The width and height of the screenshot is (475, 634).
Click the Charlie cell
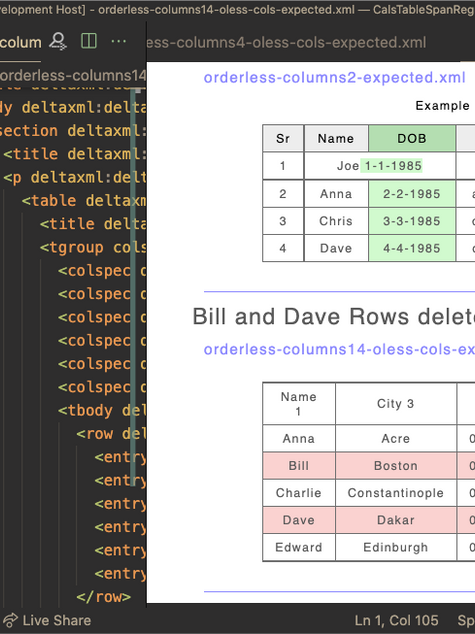(299, 493)
